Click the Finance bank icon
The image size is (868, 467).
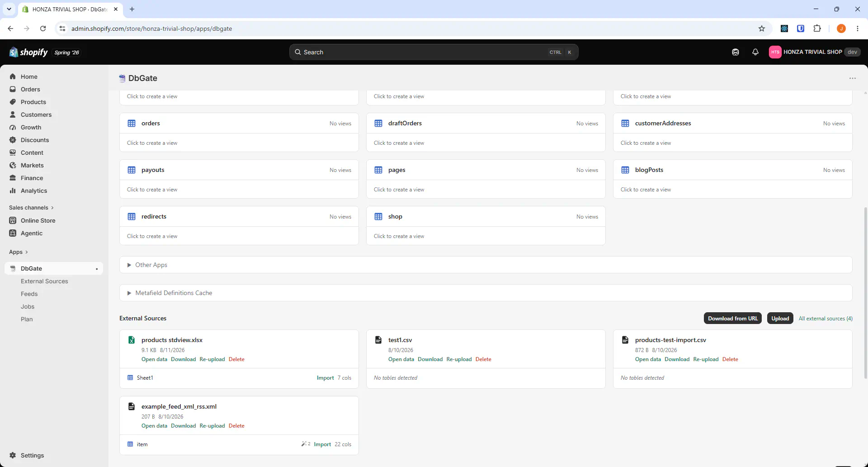coord(13,178)
